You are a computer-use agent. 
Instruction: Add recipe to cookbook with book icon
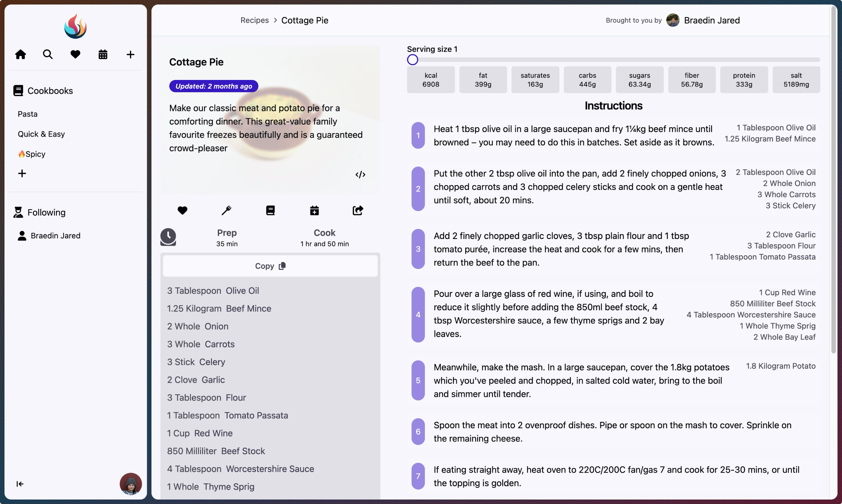pos(270,210)
